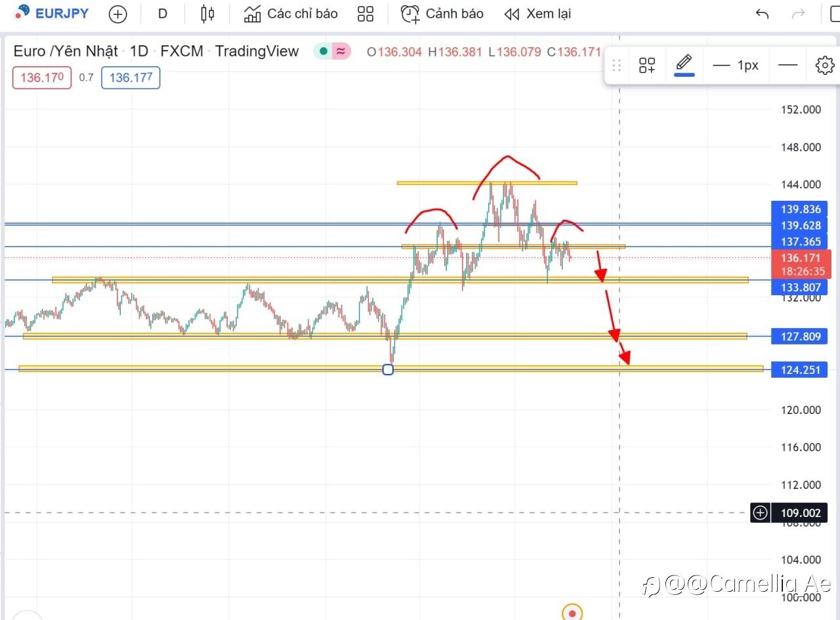Add a symbol with the plus icon
Screen dimensions: 840x620
pos(117,14)
